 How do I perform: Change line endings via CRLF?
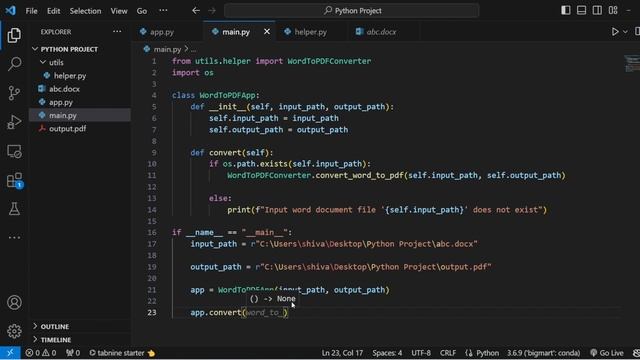tap(448, 353)
